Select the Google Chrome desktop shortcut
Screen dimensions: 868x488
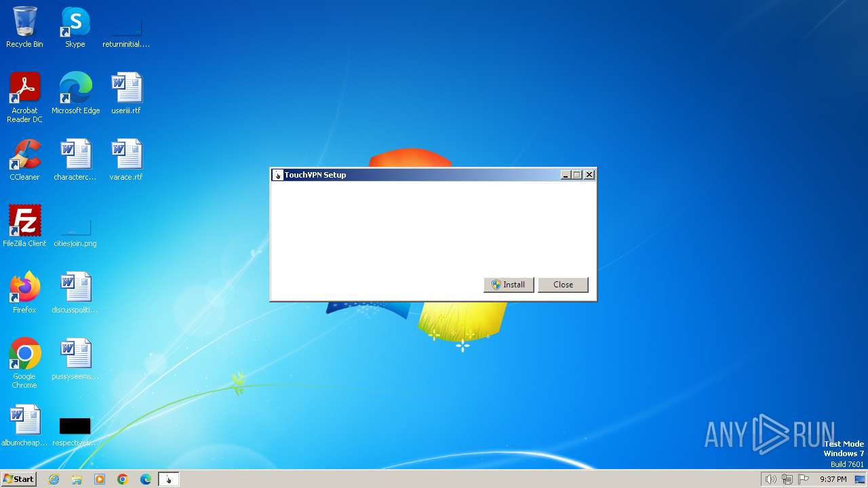(x=24, y=363)
